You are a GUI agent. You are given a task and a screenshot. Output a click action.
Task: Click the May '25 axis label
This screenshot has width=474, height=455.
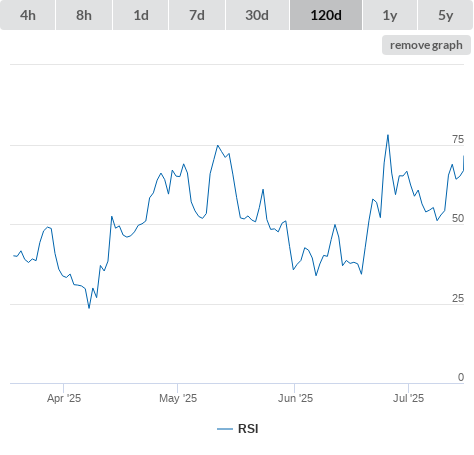click(178, 398)
